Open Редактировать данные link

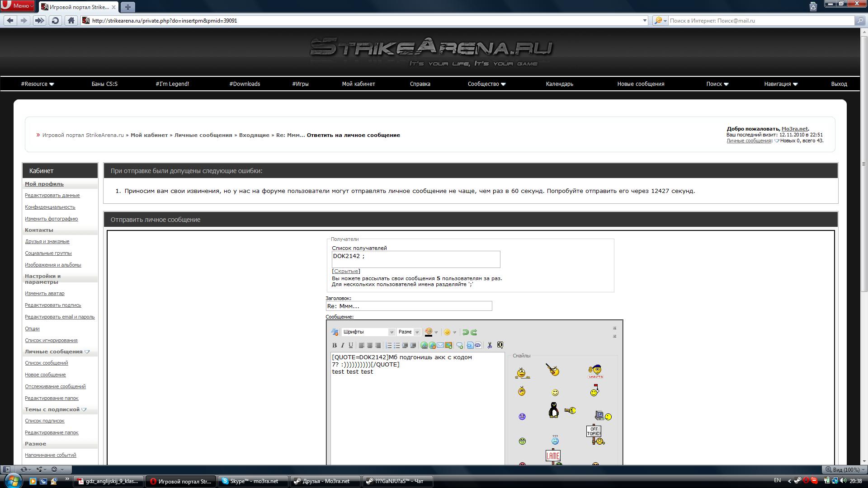click(x=52, y=195)
